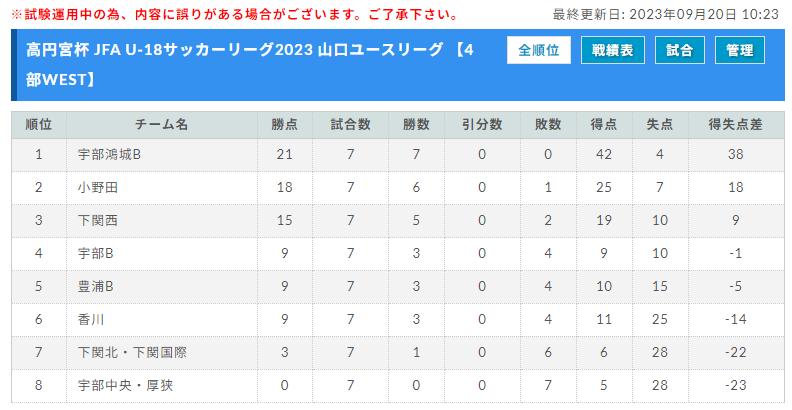792x410 pixels.
Task: Select team 宇部鴻城B in first row
Action: [109, 155]
